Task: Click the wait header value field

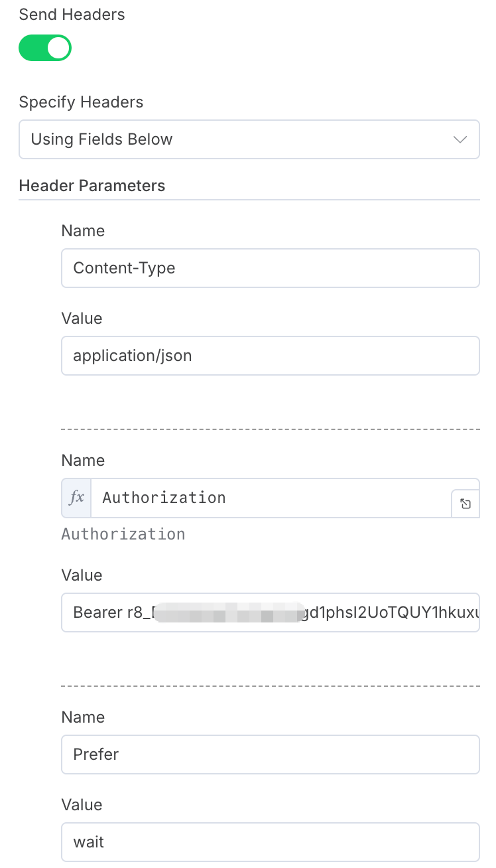Action: [270, 842]
